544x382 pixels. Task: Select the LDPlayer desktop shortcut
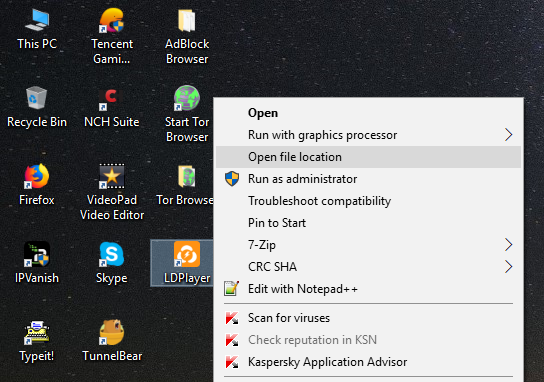187,254
